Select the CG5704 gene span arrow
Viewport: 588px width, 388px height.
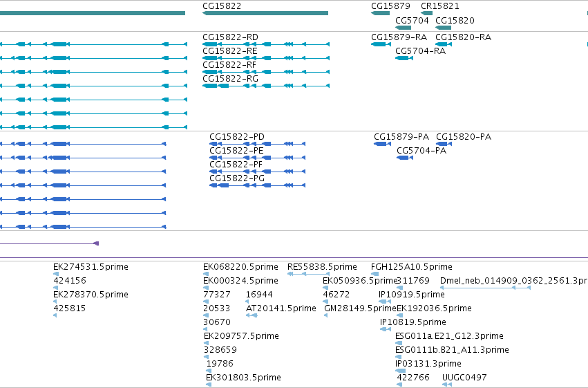pyautogui.click(x=403, y=28)
